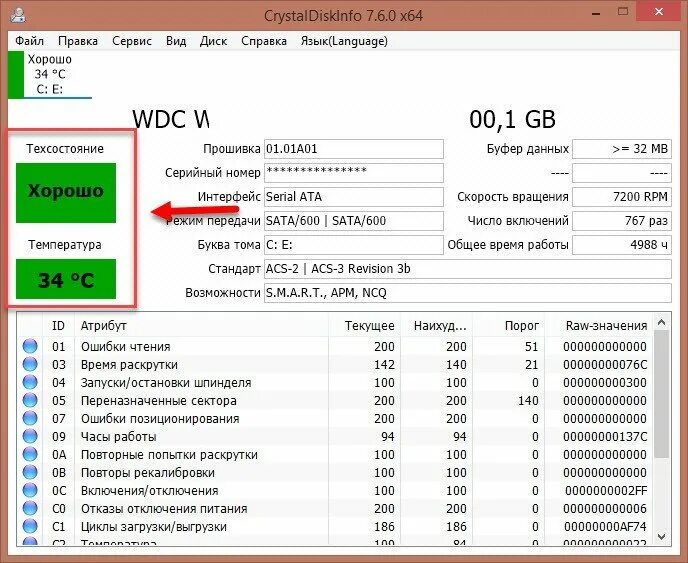
Task: Maximize the CrystalDiskInfo window
Action: [623, 12]
